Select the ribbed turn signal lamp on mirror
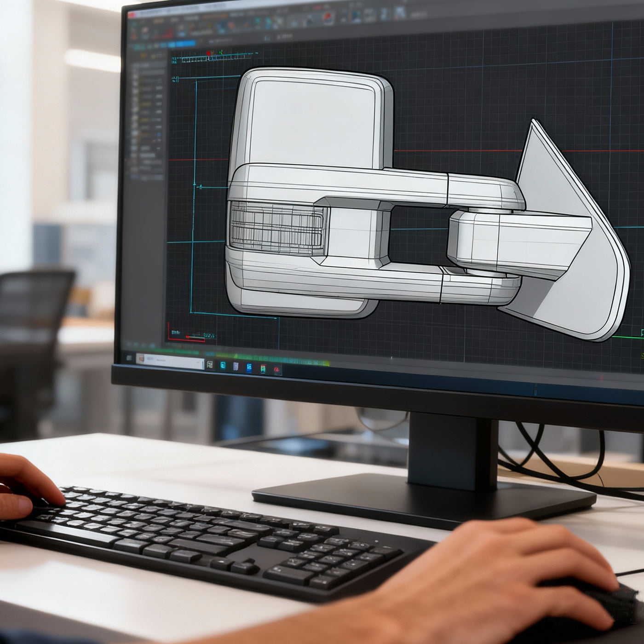644x644 pixels. [x=276, y=227]
